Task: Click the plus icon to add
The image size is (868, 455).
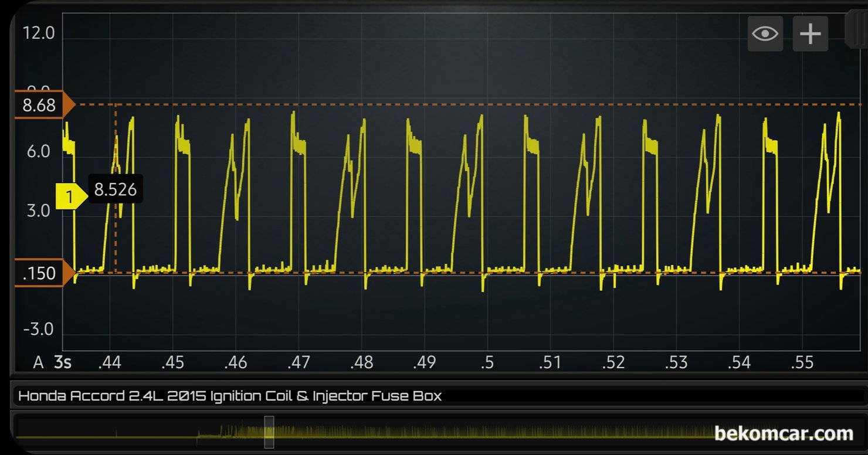Action: tap(810, 34)
